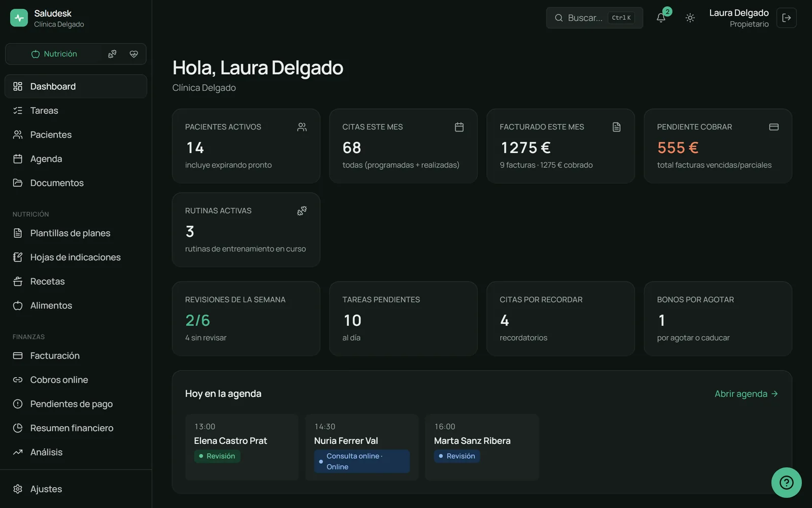This screenshot has height=508, width=812.
Task: Open Nuria Ferrer Val 14:30 appointment
Action: click(362, 447)
